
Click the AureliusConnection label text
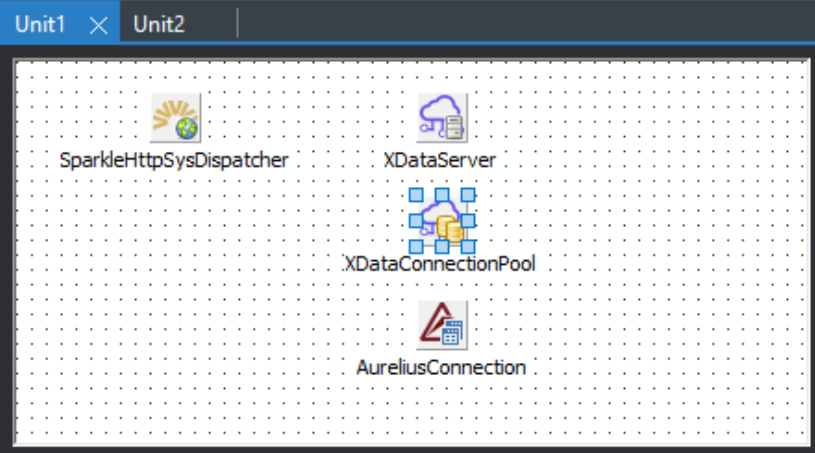[x=441, y=368]
